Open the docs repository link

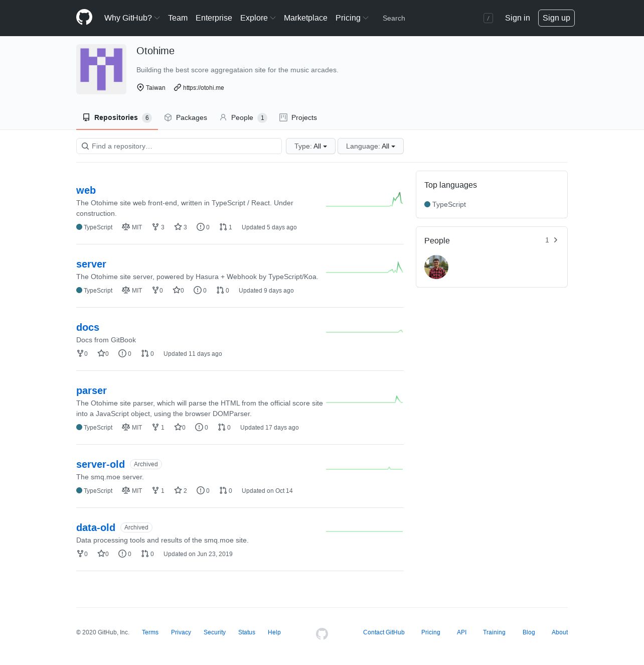pos(88,327)
